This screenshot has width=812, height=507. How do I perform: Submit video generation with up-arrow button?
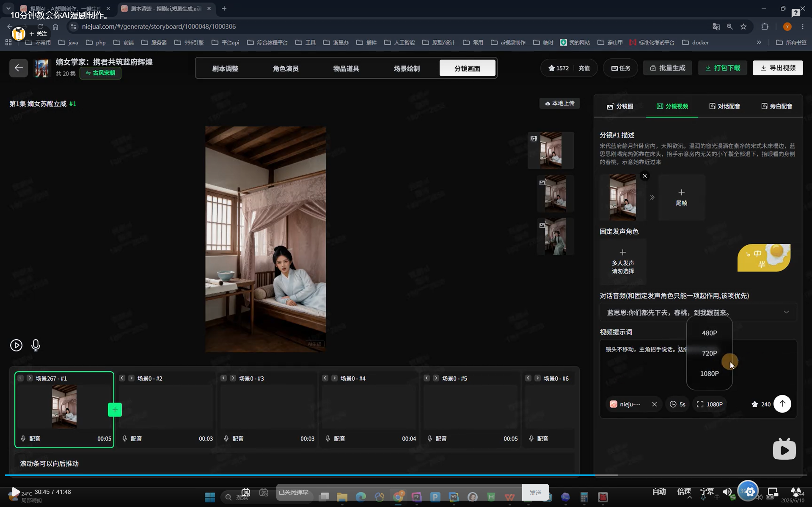click(x=782, y=404)
